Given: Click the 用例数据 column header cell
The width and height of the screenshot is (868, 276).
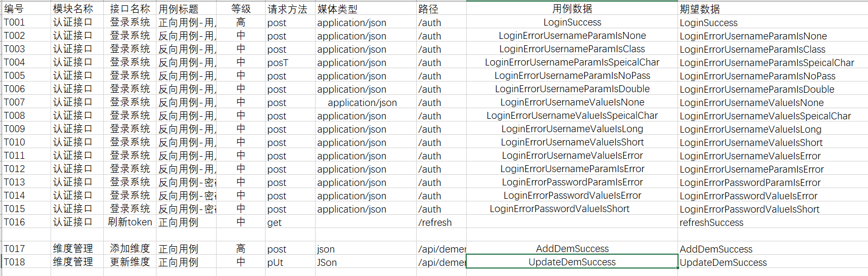Looking at the screenshot, I should 572,9.
